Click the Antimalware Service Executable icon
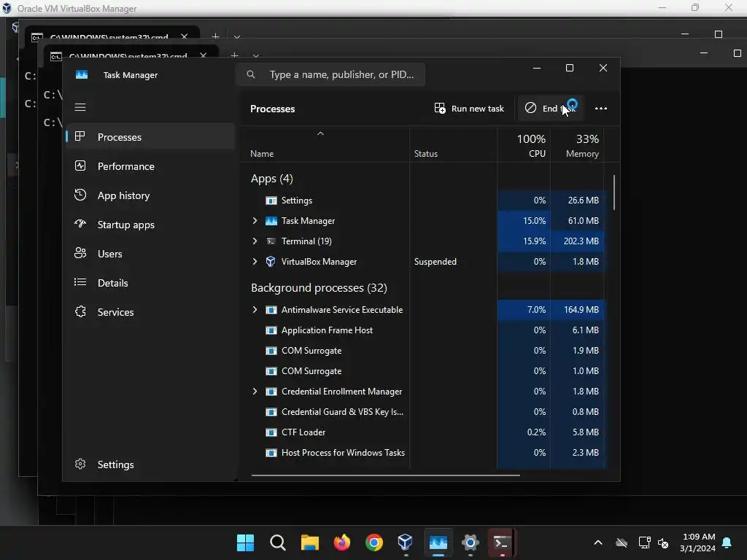Image resolution: width=747 pixels, height=560 pixels. pyautogui.click(x=271, y=310)
